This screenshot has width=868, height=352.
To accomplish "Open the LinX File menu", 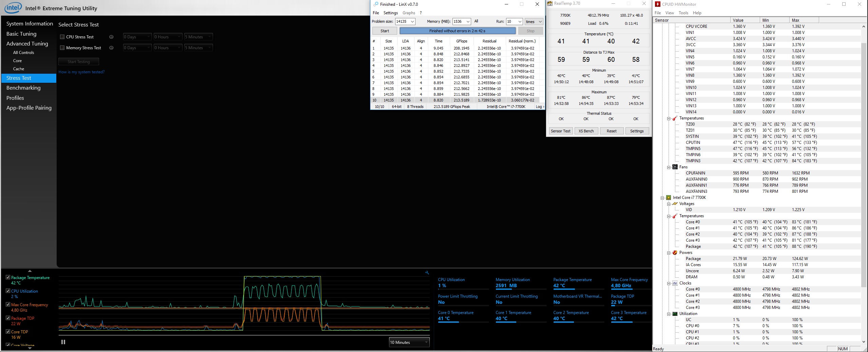I will (x=376, y=13).
